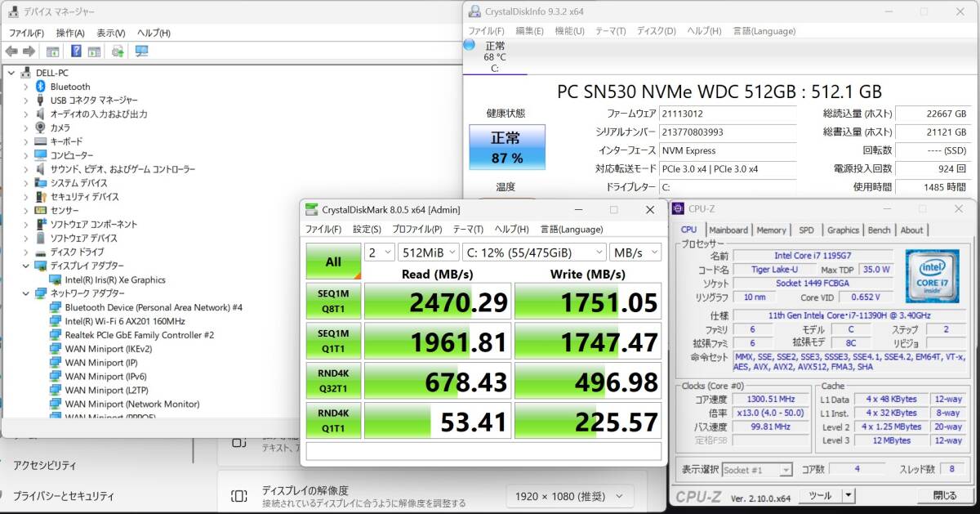Viewport: 980px width, 514px height.
Task: Expand the システム デバイス category
Action: pos(25,183)
